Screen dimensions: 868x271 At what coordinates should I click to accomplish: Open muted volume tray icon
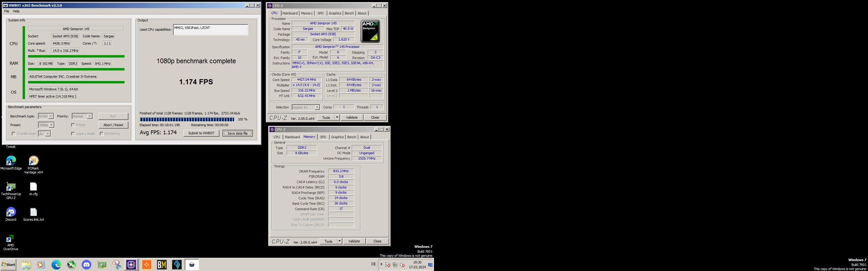click(x=402, y=265)
